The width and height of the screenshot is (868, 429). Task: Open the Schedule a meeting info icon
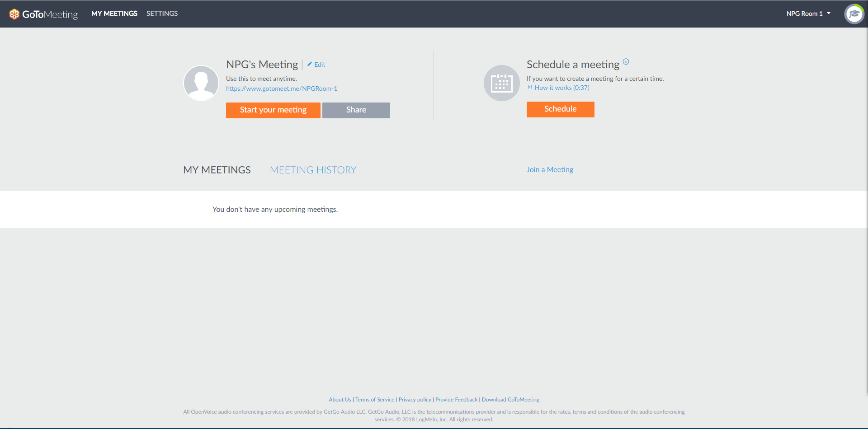626,61
